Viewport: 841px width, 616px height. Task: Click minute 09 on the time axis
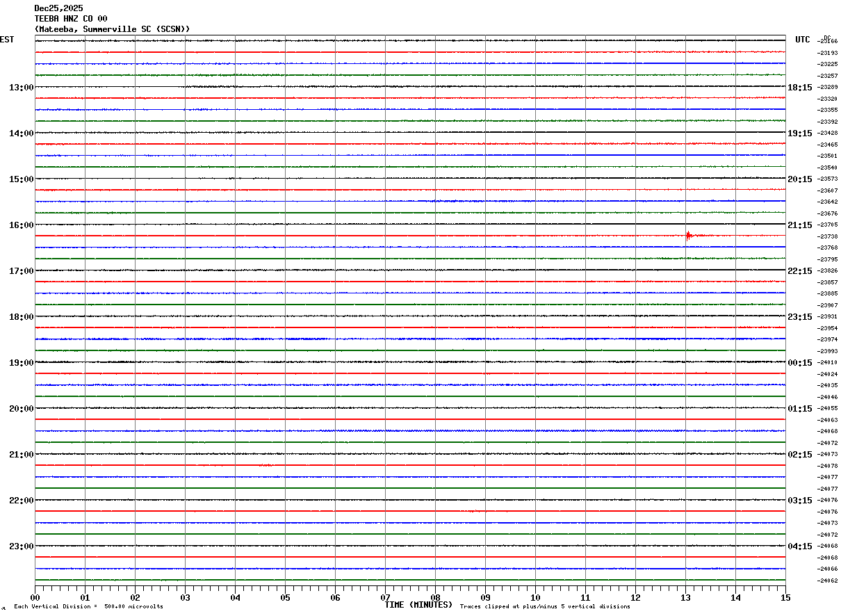tap(485, 597)
